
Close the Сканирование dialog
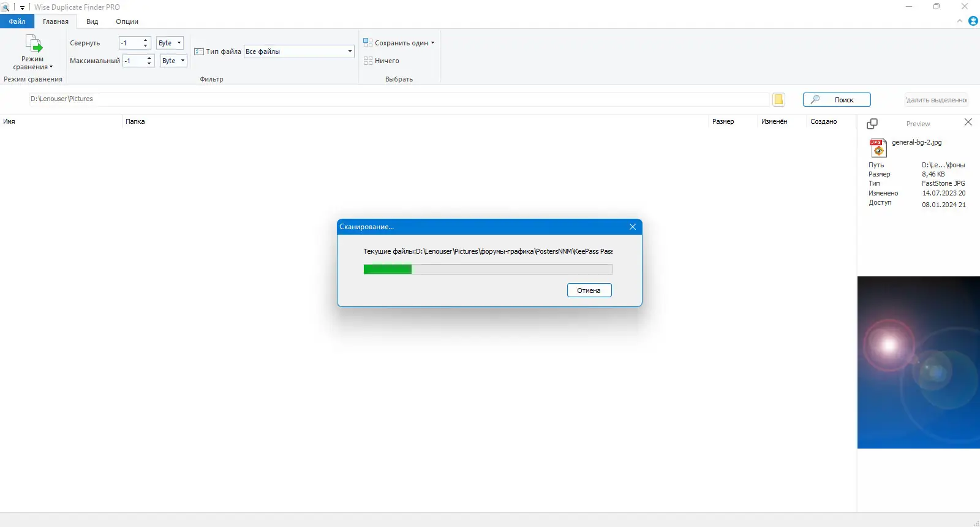coord(633,227)
